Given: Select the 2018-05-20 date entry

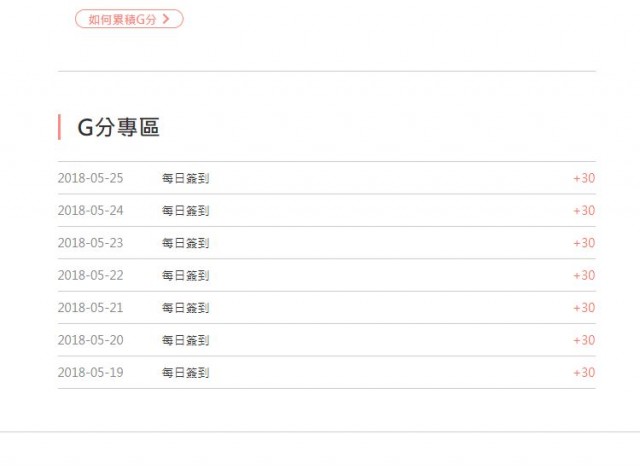Looking at the screenshot, I should tap(91, 340).
